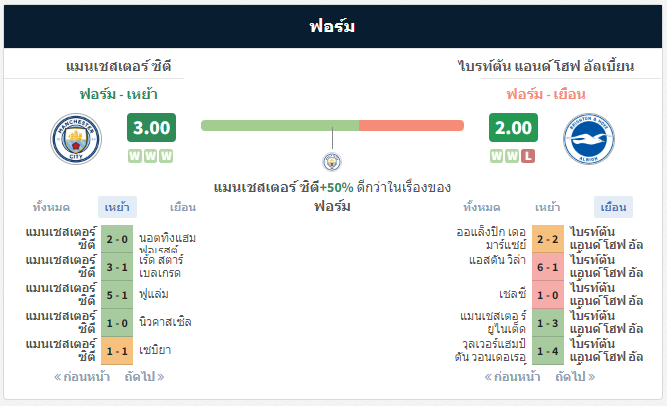Click the 2.00 Brighton form rating badge

click(513, 127)
